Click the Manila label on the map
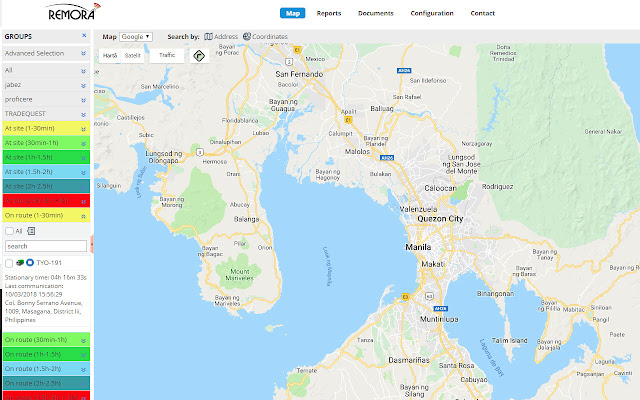The height and width of the screenshot is (400, 640). coord(418,247)
